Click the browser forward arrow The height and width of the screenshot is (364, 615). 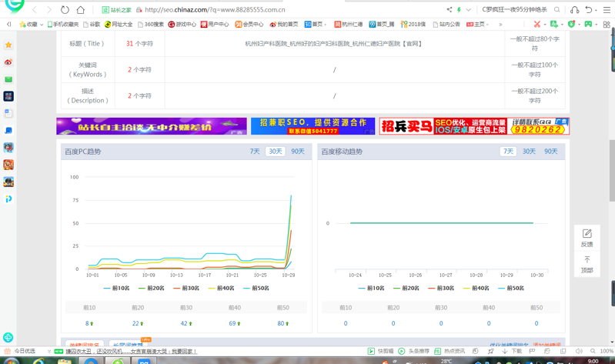[x=49, y=9]
